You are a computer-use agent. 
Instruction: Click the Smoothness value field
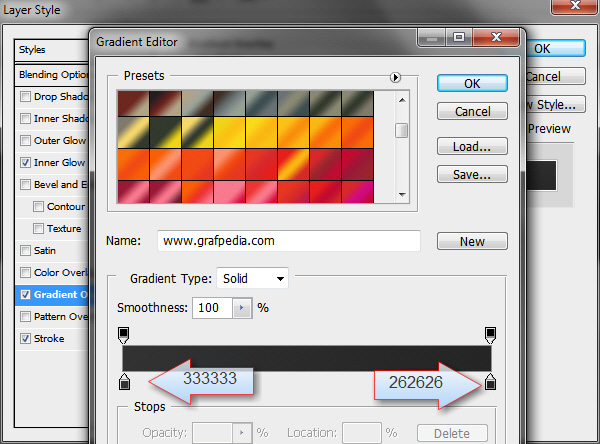[212, 308]
